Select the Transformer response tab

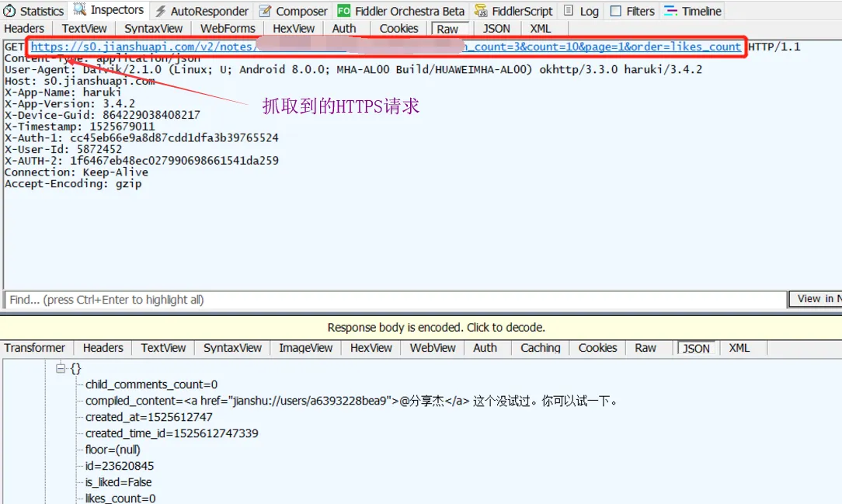(34, 348)
